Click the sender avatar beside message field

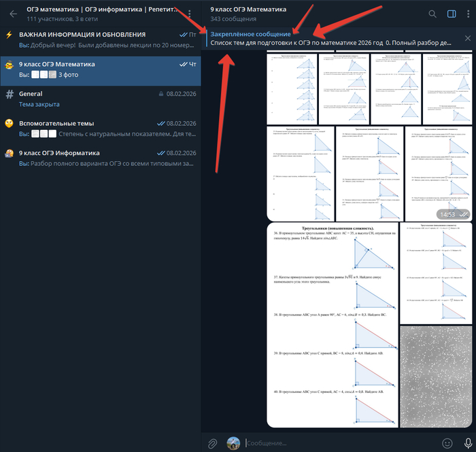pyautogui.click(x=233, y=443)
